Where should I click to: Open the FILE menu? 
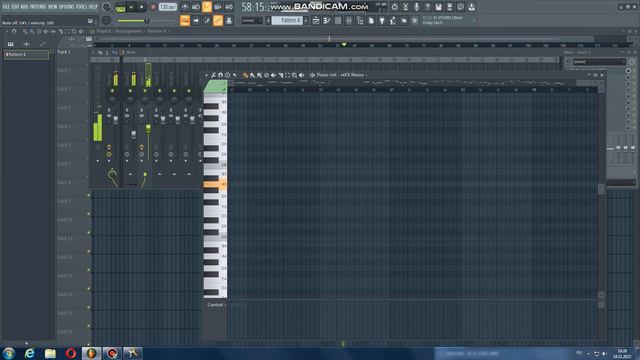click(x=7, y=7)
